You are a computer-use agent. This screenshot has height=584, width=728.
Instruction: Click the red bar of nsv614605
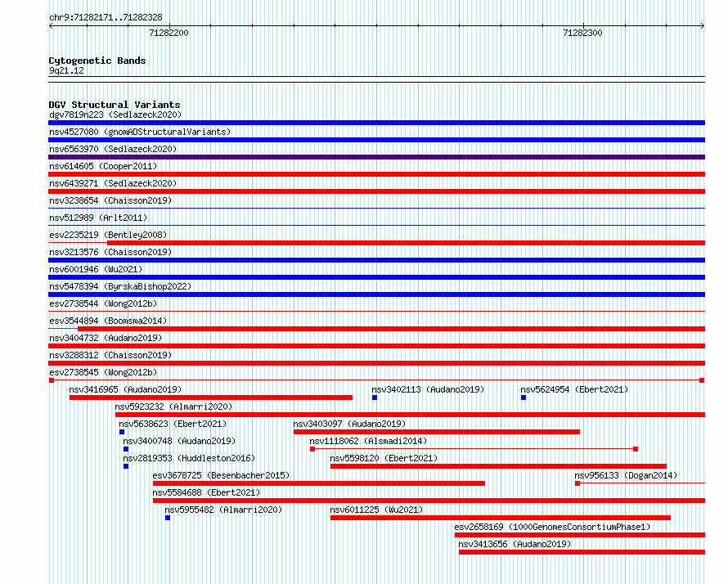pyautogui.click(x=376, y=174)
